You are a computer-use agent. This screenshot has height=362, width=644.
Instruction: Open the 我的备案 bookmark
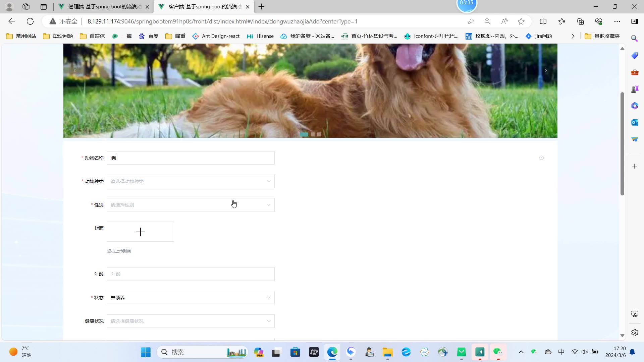pyautogui.click(x=308, y=36)
